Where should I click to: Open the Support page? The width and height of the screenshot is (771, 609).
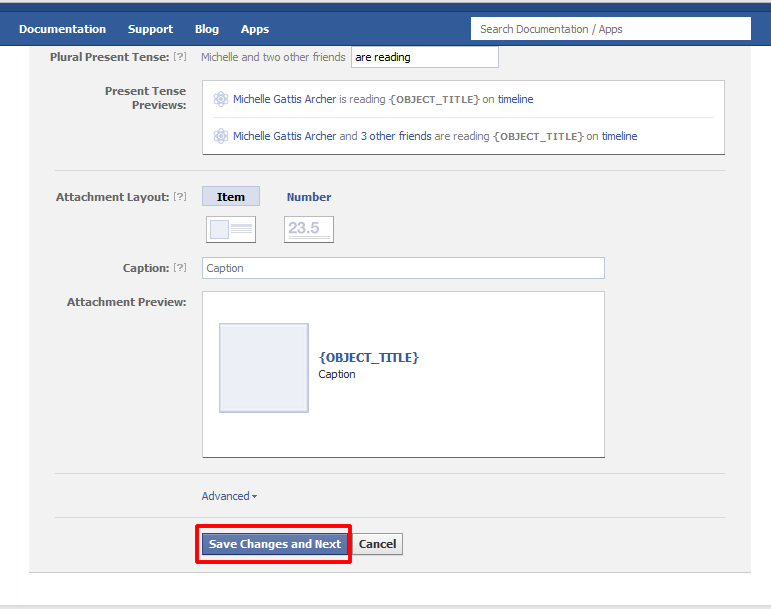(150, 29)
